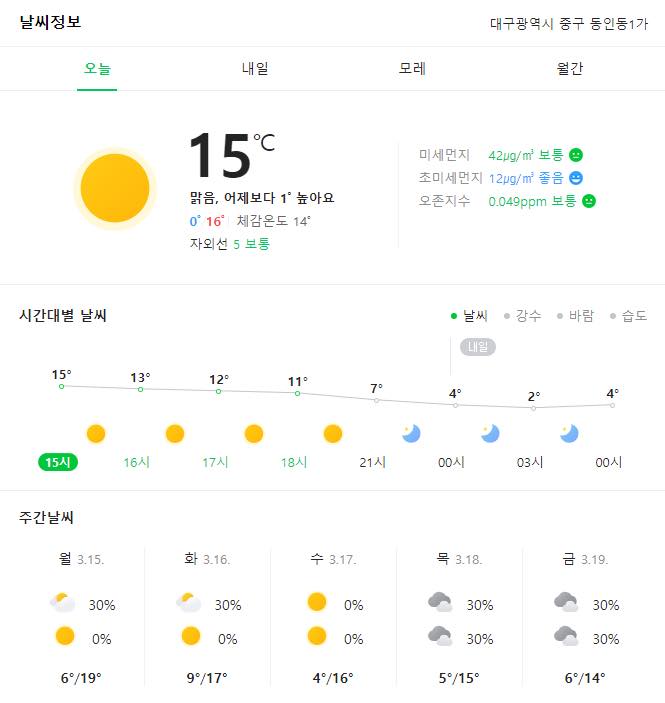The width and height of the screenshot is (665, 703).
Task: Click the moon icon above 21시
Action: point(411,434)
